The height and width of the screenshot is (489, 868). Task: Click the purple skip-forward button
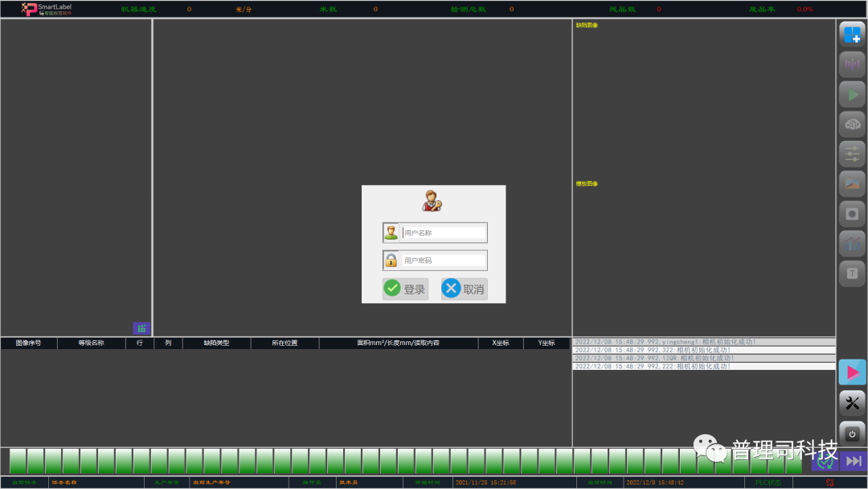(x=854, y=461)
